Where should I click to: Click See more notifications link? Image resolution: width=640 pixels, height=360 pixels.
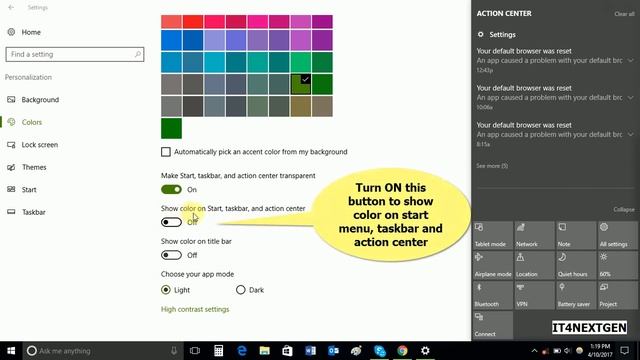[492, 166]
